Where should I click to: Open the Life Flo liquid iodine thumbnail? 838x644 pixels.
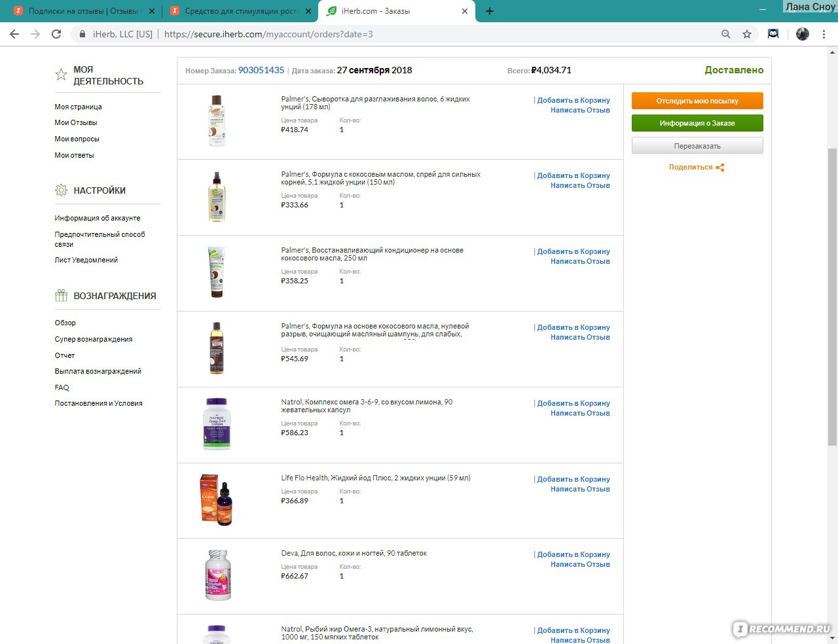click(217, 499)
